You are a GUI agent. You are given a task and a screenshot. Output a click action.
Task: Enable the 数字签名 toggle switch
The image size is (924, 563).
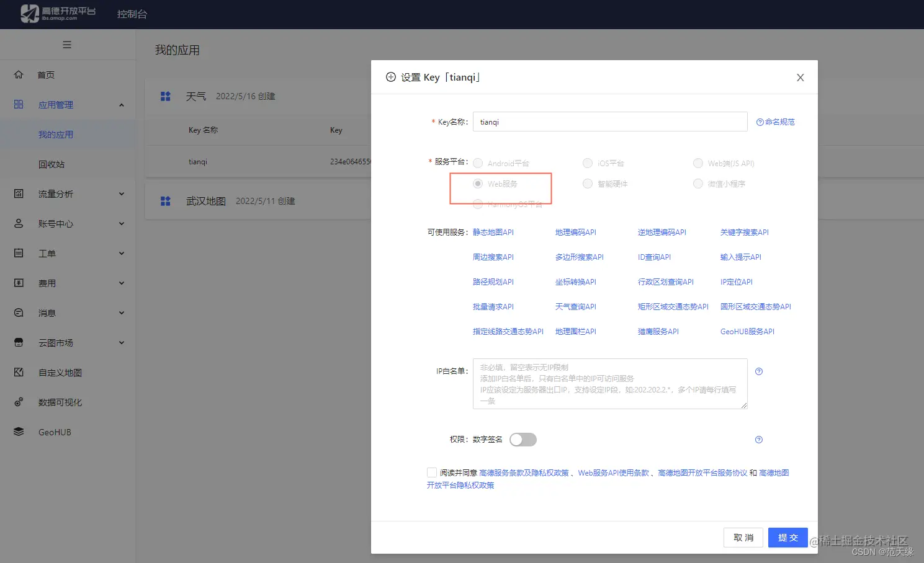[x=523, y=439]
